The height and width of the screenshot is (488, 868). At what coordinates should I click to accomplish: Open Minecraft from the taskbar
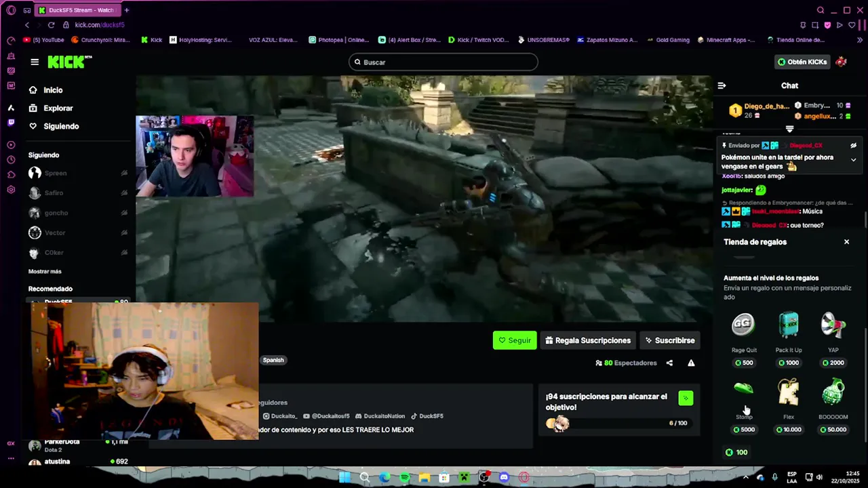tap(464, 477)
